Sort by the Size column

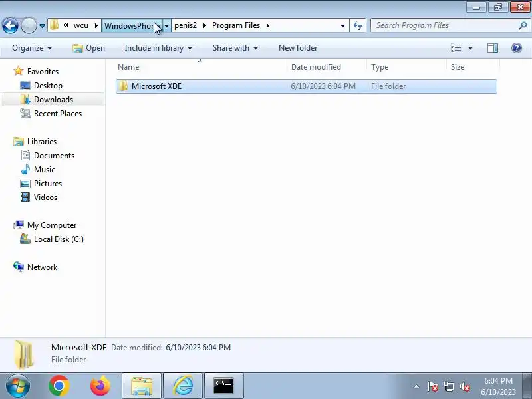[x=473, y=67]
